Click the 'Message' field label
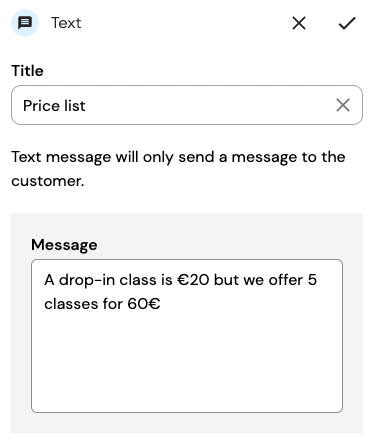The height and width of the screenshot is (440, 376). click(x=64, y=245)
